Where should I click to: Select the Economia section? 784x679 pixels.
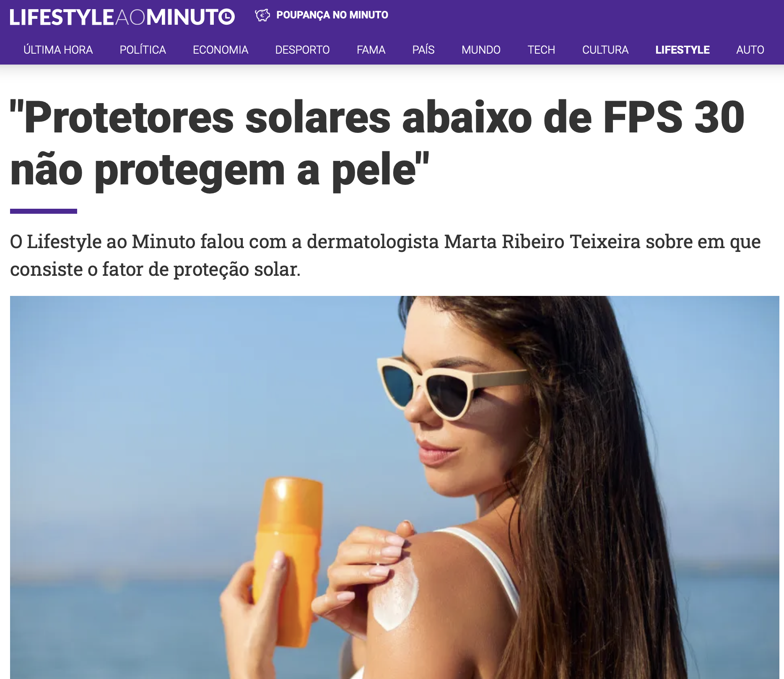pyautogui.click(x=221, y=50)
